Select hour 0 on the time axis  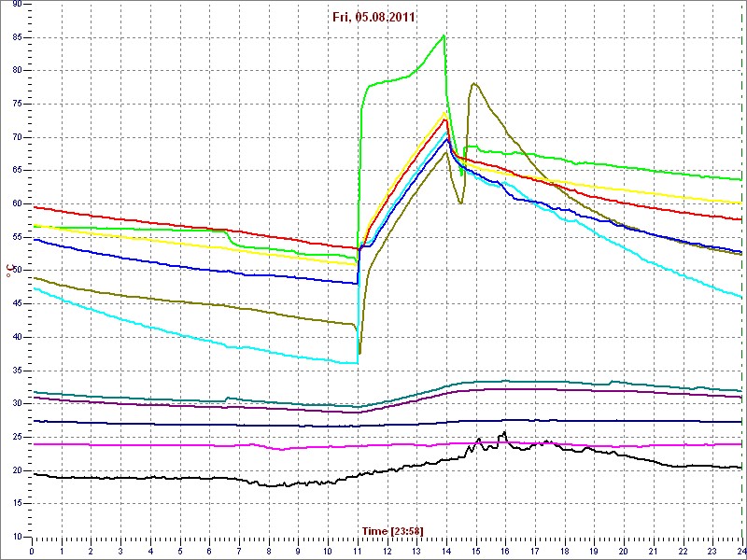33,551
